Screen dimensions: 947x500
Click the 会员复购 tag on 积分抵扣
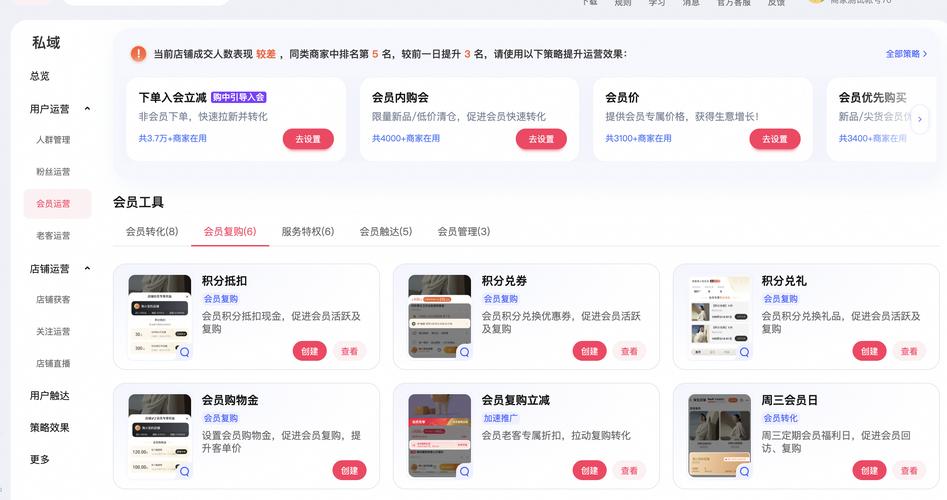pyautogui.click(x=220, y=299)
